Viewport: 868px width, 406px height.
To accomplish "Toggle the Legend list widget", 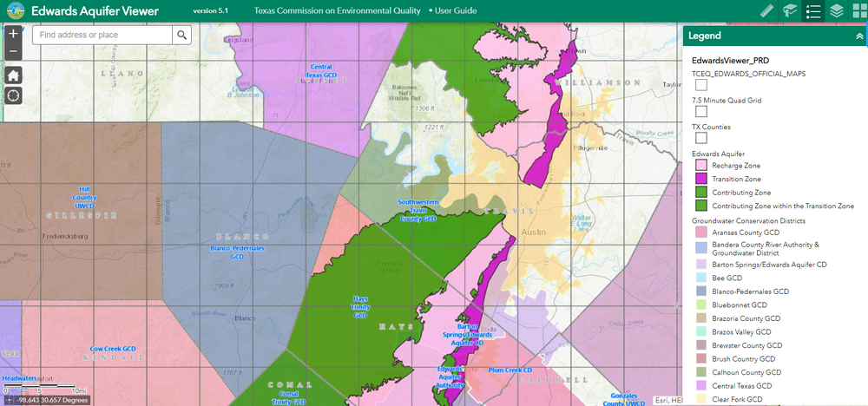I will point(813,11).
